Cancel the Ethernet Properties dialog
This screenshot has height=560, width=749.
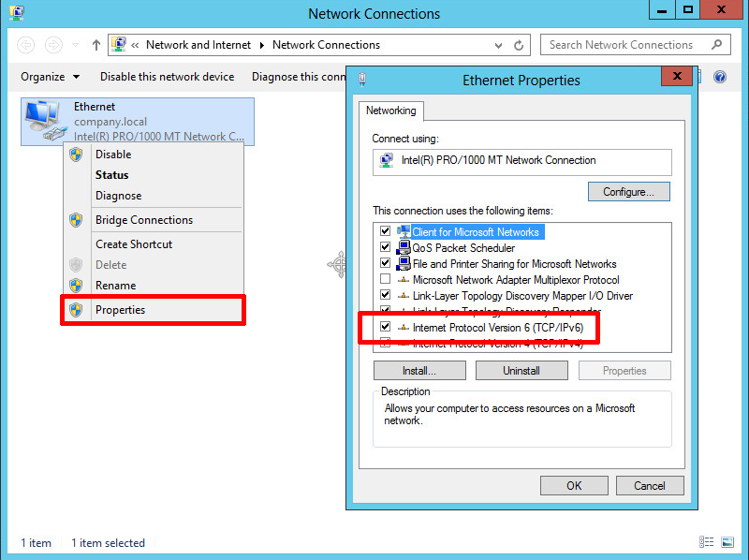click(x=650, y=485)
